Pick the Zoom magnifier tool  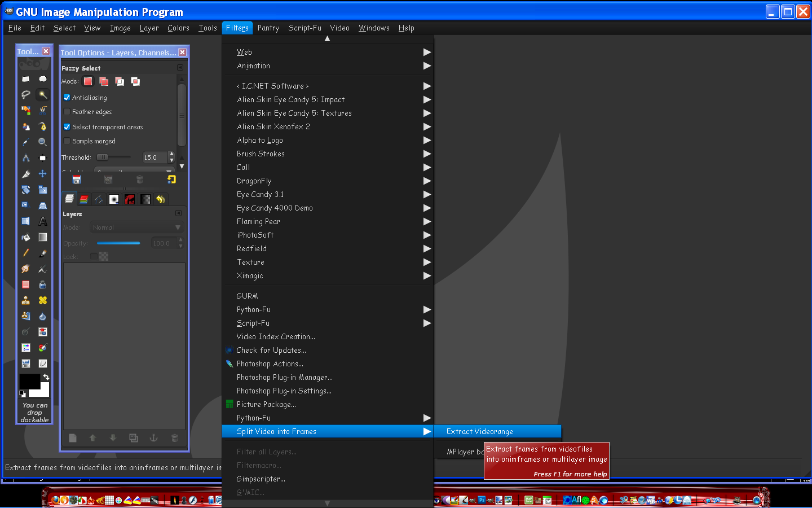(43, 142)
